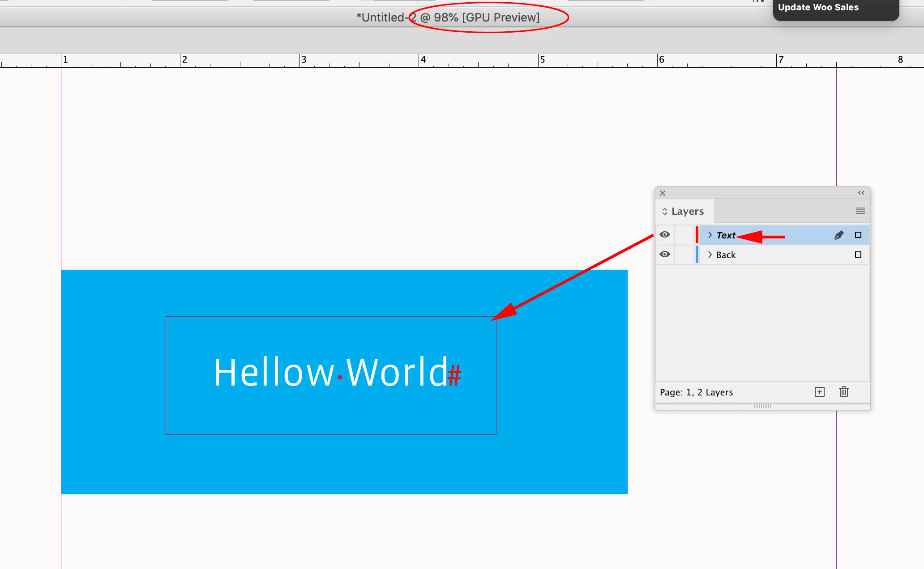
Task: Click the Untitled-2 document title tab
Action: [x=448, y=17]
